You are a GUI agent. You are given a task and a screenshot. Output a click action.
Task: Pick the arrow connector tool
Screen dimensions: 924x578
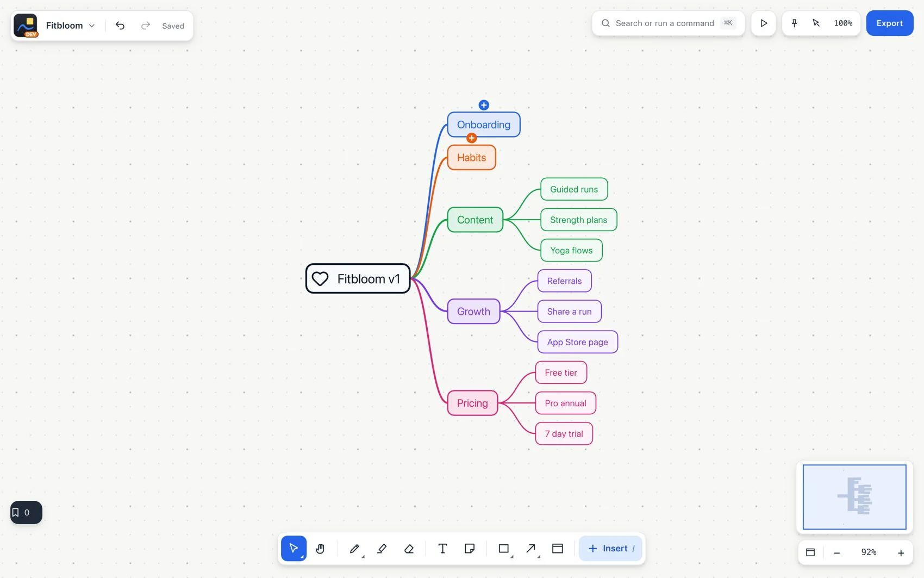pyautogui.click(x=531, y=548)
